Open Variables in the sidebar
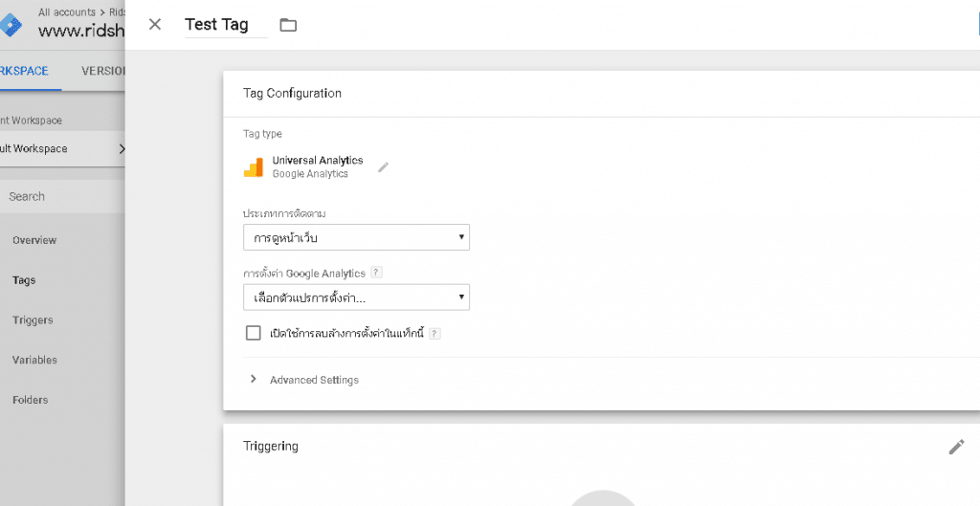 [x=34, y=360]
